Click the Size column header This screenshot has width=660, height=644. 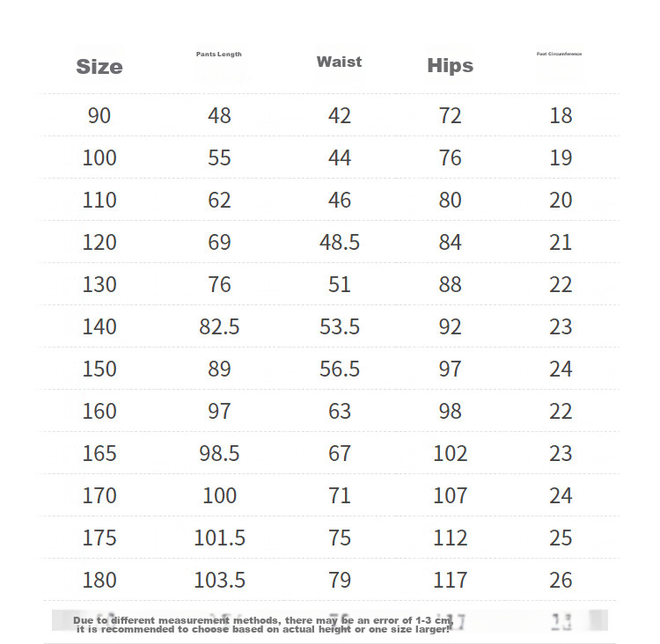tap(99, 67)
